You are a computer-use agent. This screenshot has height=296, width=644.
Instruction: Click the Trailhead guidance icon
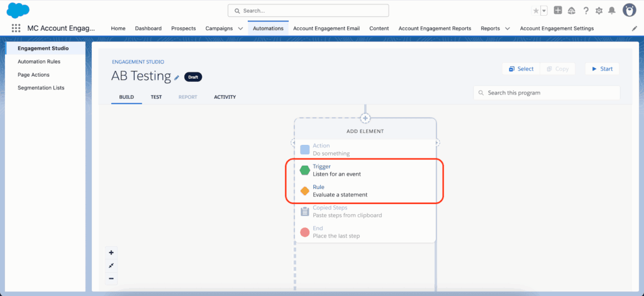point(571,11)
